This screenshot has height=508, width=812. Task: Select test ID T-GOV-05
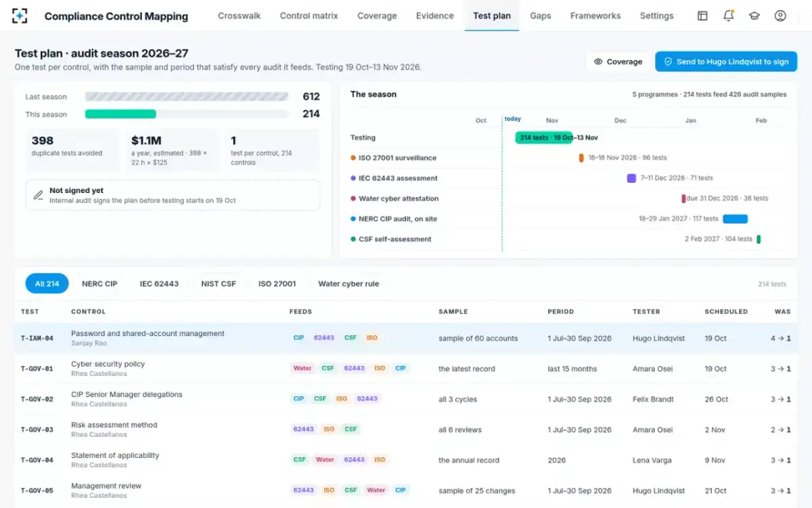(37, 491)
